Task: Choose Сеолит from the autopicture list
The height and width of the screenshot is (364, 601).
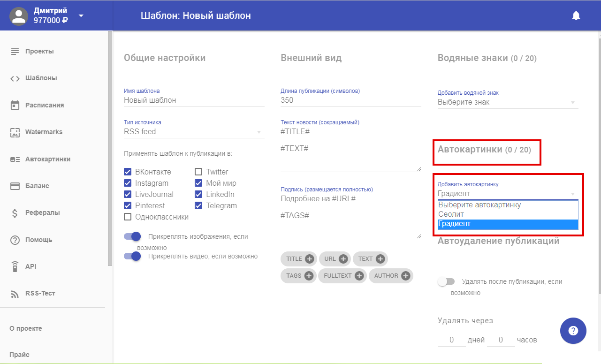Action: 451,214
